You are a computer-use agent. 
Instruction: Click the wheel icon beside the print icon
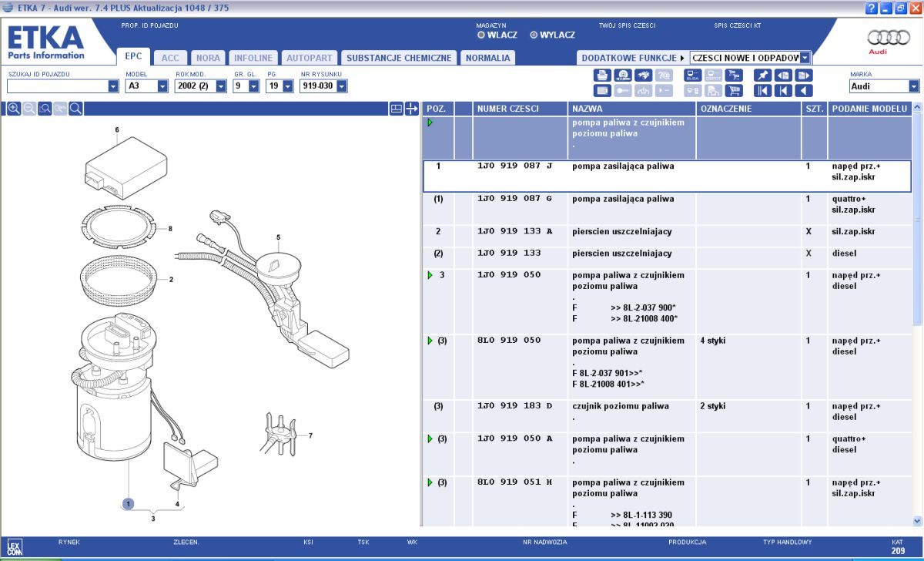pyautogui.click(x=622, y=76)
